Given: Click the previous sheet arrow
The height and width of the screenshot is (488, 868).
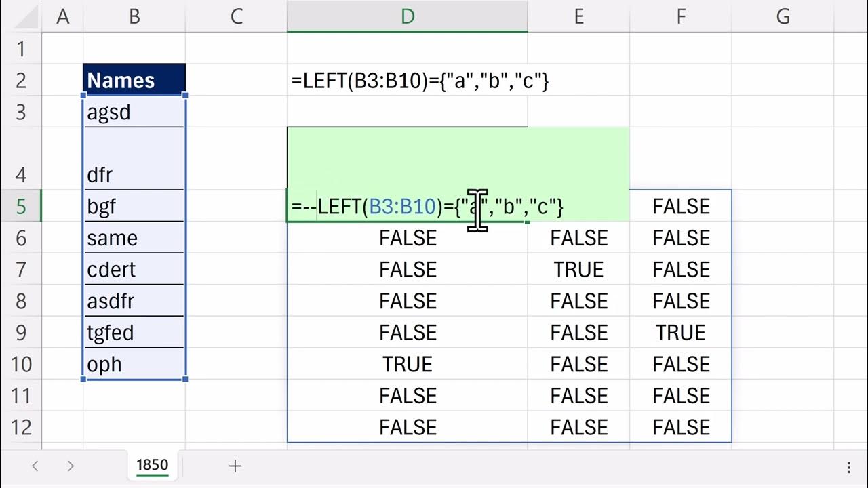Looking at the screenshot, I should coord(35,466).
